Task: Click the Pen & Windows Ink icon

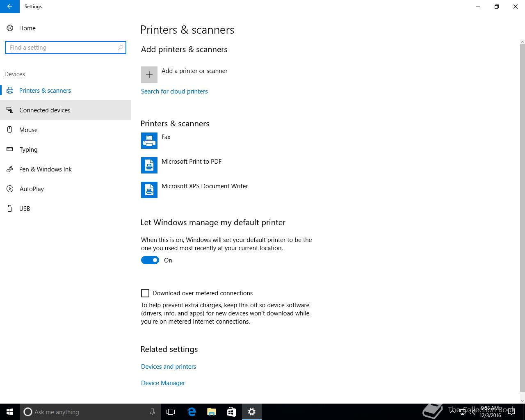Action: tap(10, 169)
